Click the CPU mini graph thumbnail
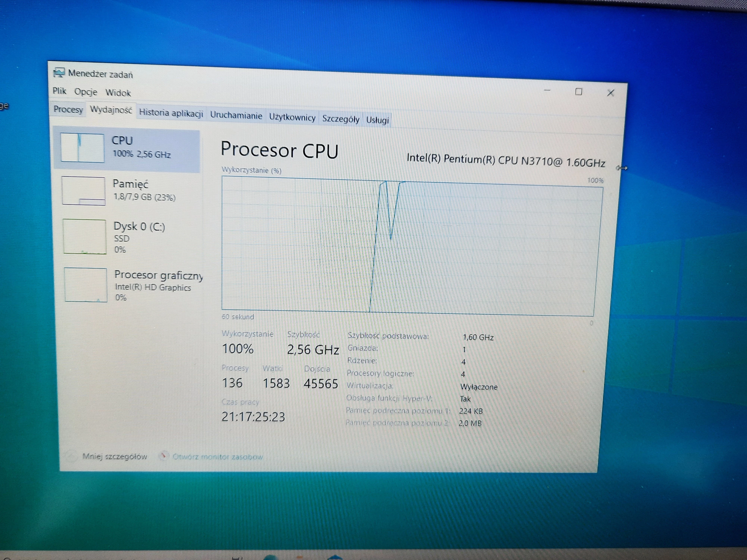Image resolution: width=747 pixels, height=560 pixels. coord(82,148)
